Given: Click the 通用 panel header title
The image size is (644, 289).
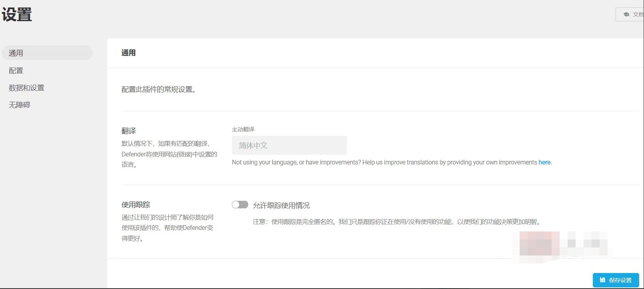Looking at the screenshot, I should [128, 53].
